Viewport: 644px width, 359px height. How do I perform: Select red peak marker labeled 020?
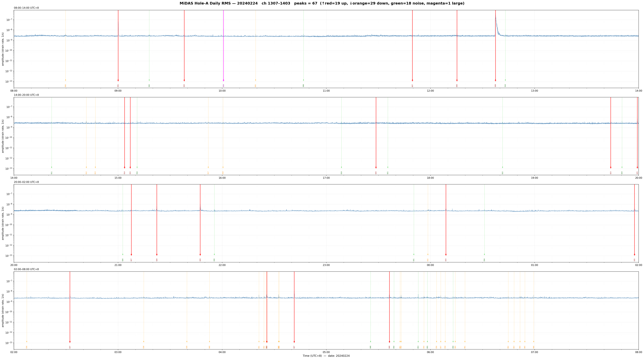(376, 167)
